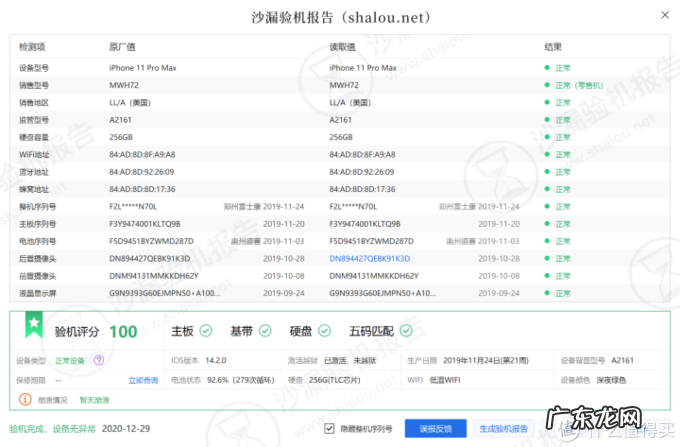Select 正常设备 device type text

coord(70,361)
